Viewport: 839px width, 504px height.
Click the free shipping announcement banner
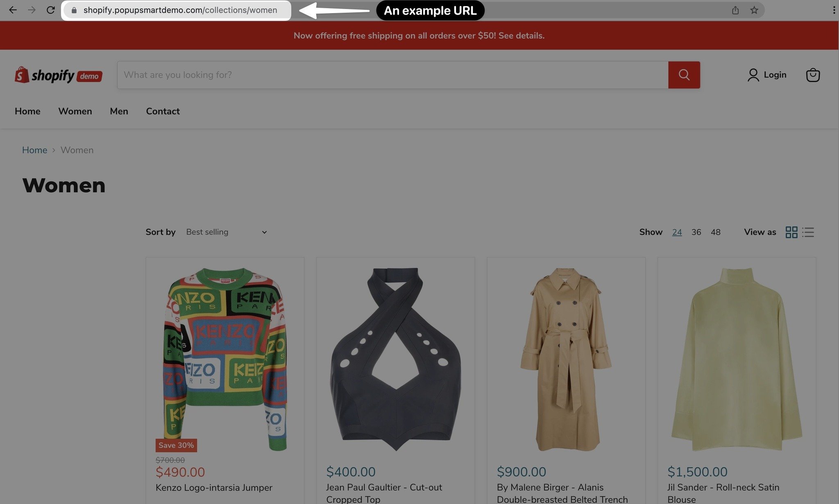pos(419,36)
